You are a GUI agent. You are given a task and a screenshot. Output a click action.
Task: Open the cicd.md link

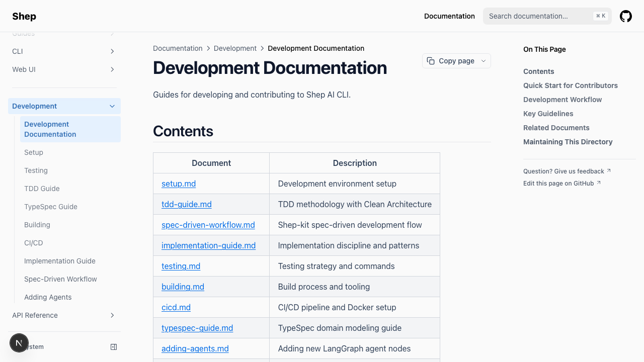pyautogui.click(x=176, y=307)
